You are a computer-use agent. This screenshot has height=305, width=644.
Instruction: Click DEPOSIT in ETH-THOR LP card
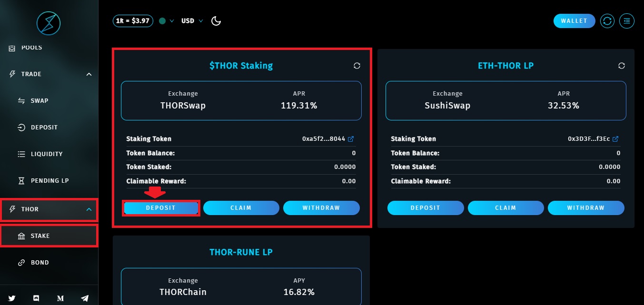[x=426, y=208]
